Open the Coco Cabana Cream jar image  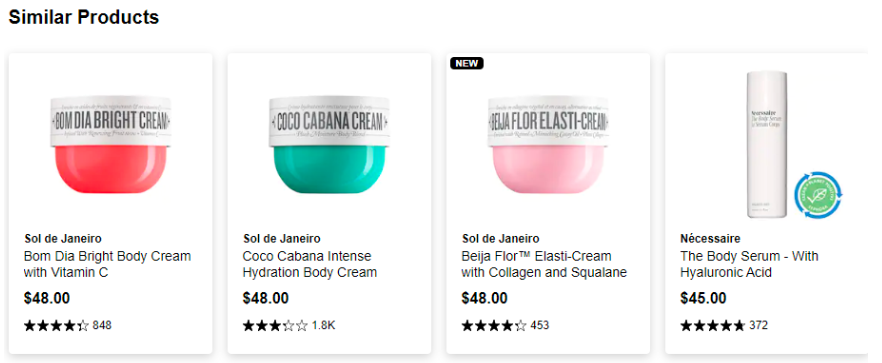pos(330,145)
